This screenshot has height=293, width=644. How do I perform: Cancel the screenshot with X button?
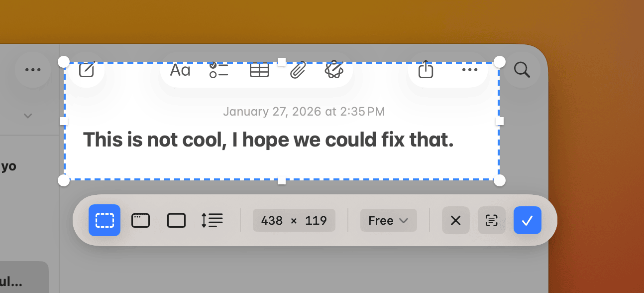(455, 220)
